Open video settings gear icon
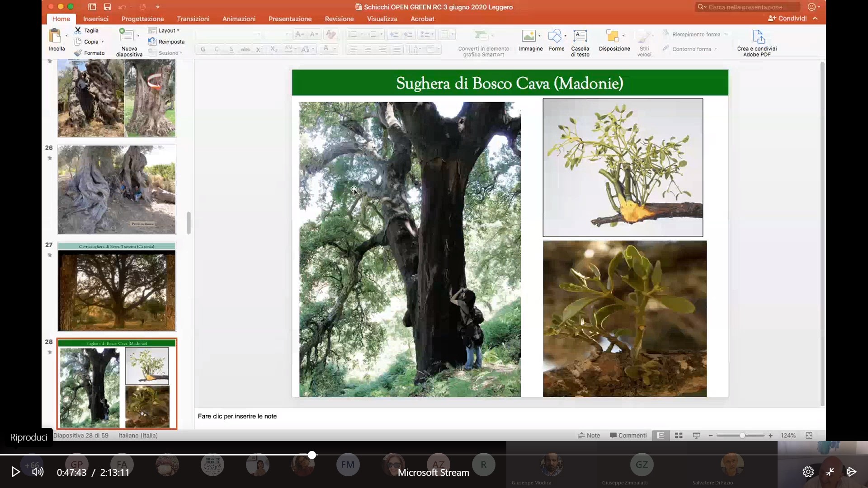This screenshot has height=488, width=868. (808, 472)
